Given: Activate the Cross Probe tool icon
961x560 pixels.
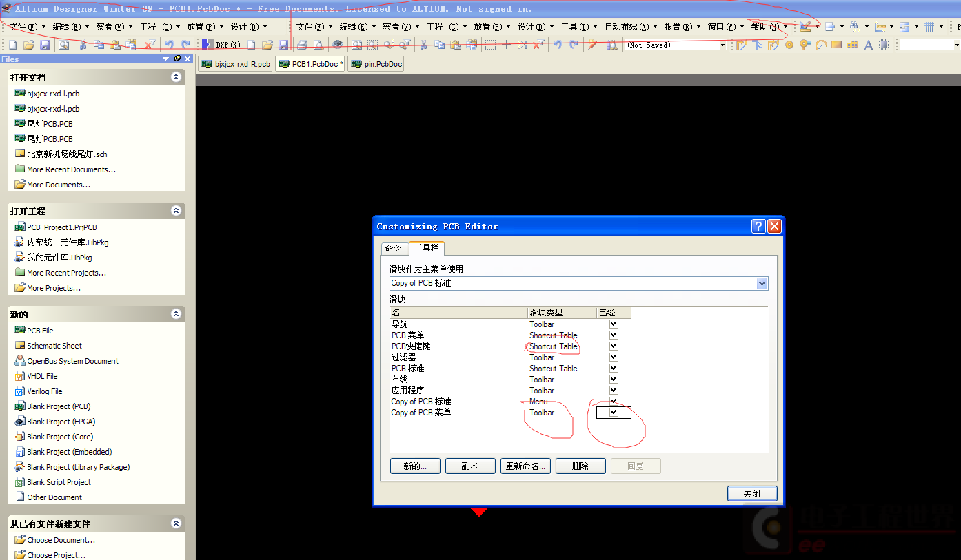Looking at the screenshot, I should click(592, 45).
